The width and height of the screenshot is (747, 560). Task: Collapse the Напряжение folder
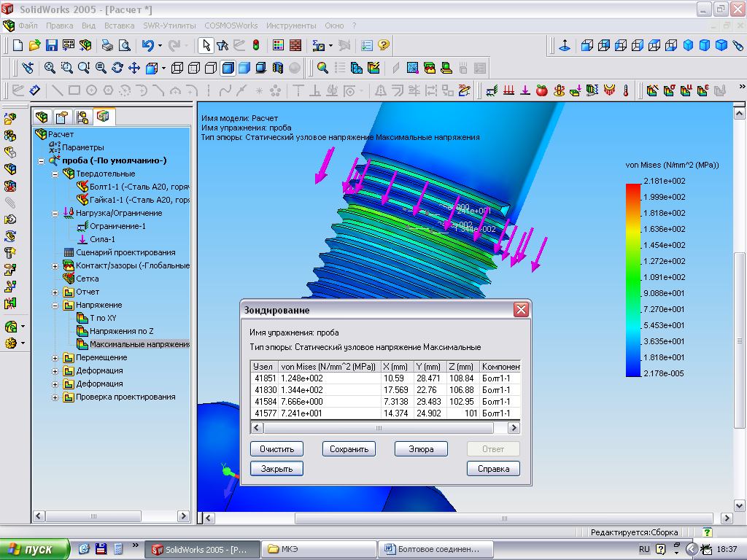click(55, 306)
